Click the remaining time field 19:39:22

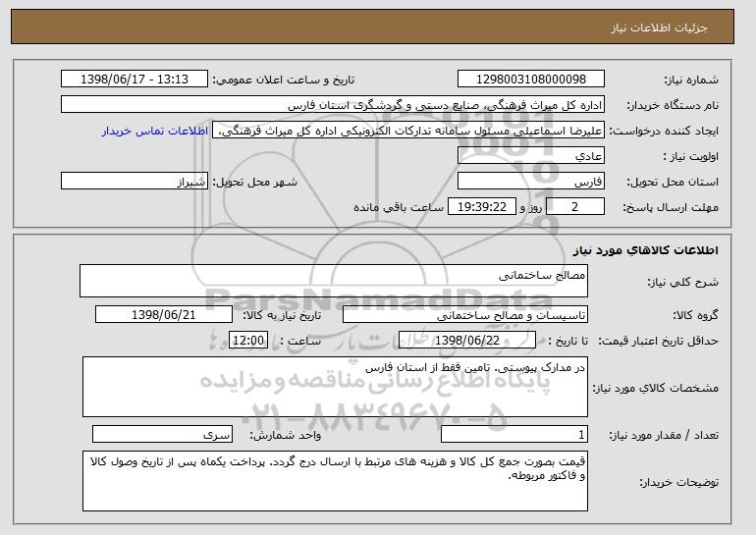pos(482,207)
